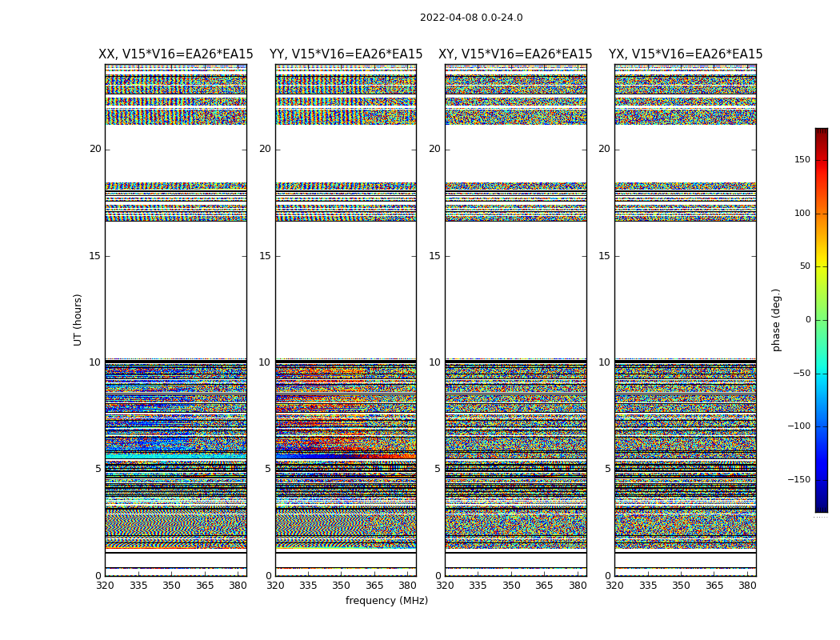Viewport: 840px width, 640px height.
Task: Click the YY panel spectrogram plot
Action: pos(346,320)
